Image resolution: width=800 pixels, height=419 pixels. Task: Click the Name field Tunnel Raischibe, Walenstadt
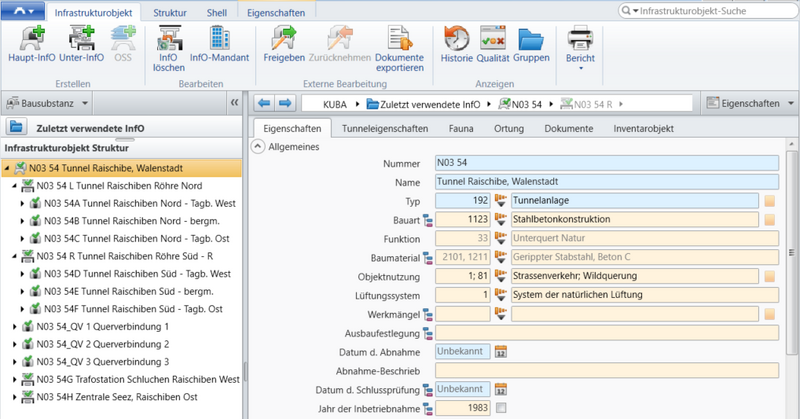point(607,182)
